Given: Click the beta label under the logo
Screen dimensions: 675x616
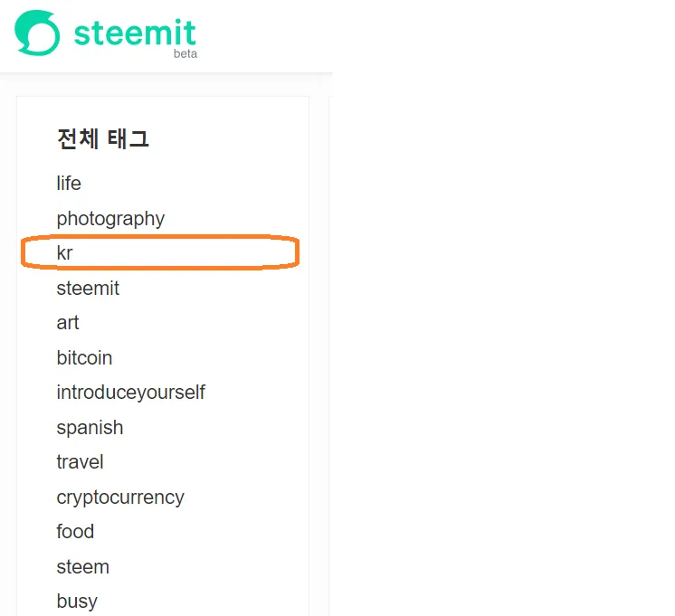Looking at the screenshot, I should tap(185, 53).
